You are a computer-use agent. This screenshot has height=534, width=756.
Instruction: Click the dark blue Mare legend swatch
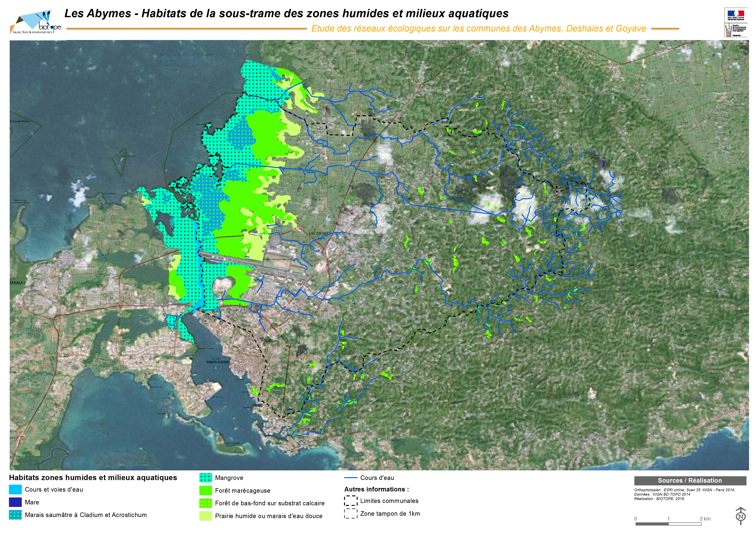coord(16,502)
